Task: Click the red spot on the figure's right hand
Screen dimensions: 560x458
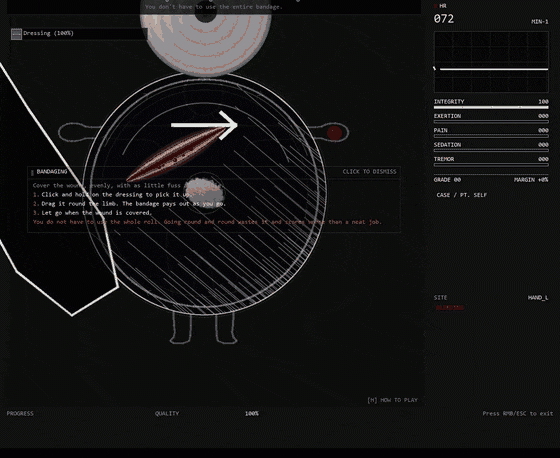Action: tap(335, 133)
